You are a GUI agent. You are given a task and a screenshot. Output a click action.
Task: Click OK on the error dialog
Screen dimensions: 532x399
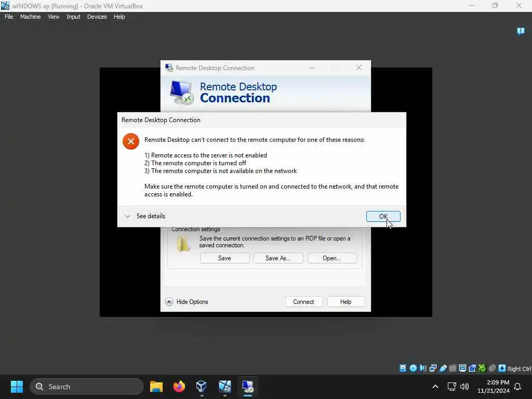click(x=383, y=216)
